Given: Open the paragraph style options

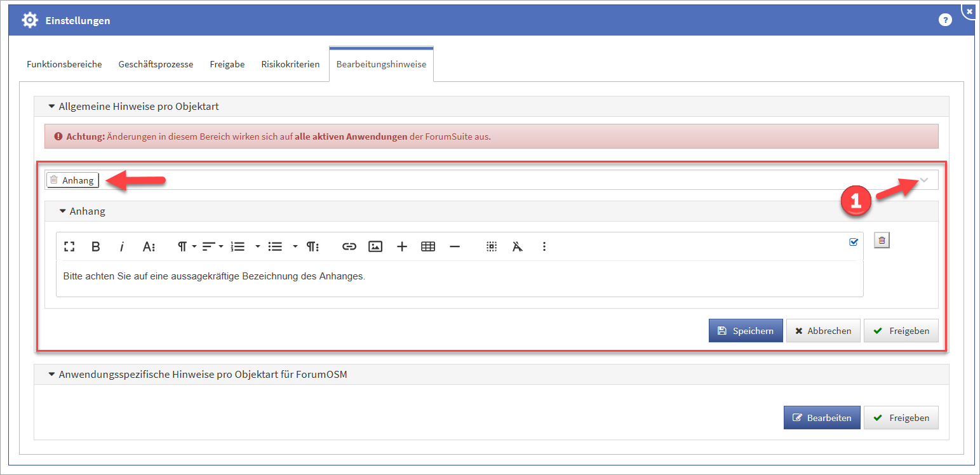Looking at the screenshot, I should 312,246.
